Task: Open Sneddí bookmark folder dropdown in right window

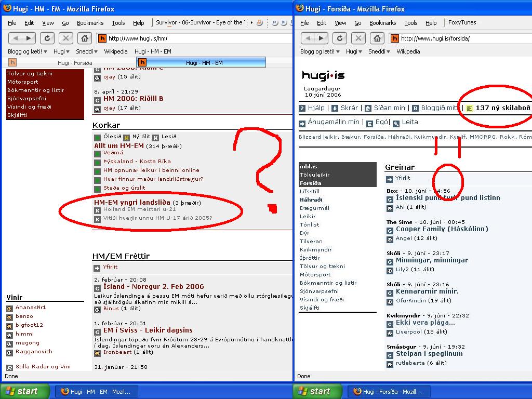Action: tap(379, 51)
